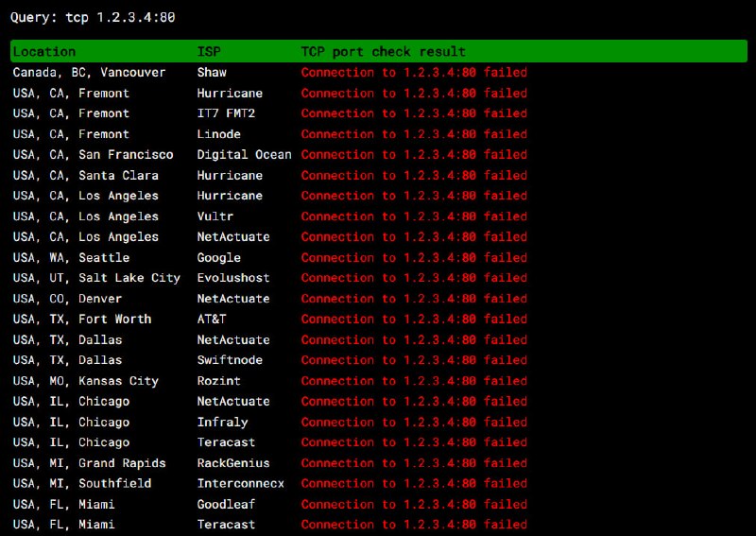Screen dimensions: 756x536
Task: Click the TCP port check result header
Action: (x=383, y=52)
